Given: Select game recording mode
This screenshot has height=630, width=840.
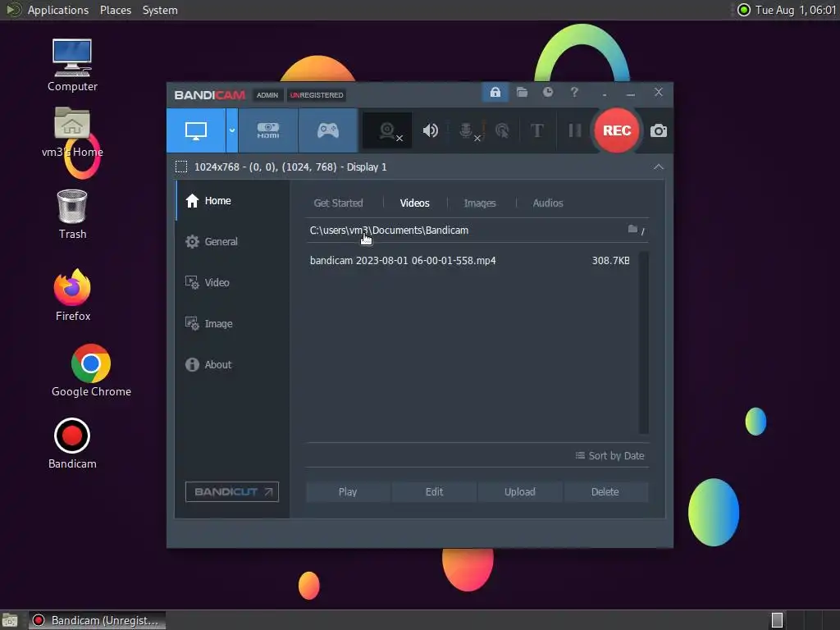Looking at the screenshot, I should [x=328, y=130].
